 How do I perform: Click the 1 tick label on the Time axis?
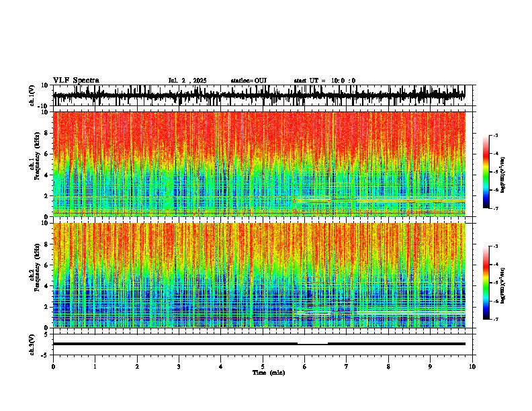click(x=95, y=367)
